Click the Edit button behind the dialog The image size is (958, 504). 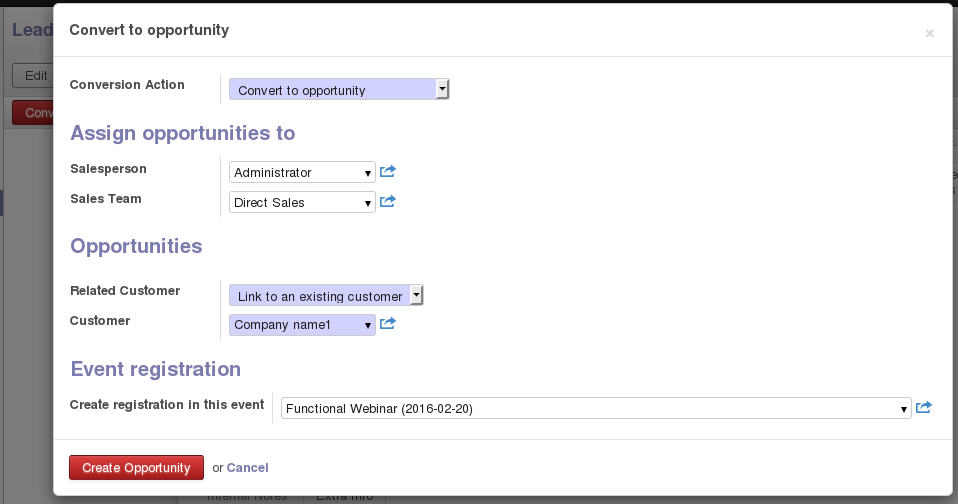coord(34,75)
